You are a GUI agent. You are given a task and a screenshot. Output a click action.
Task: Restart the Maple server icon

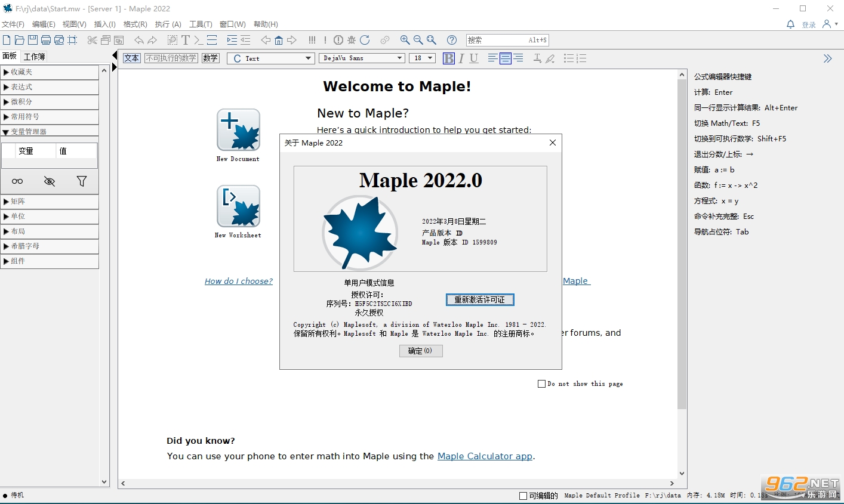click(x=365, y=40)
